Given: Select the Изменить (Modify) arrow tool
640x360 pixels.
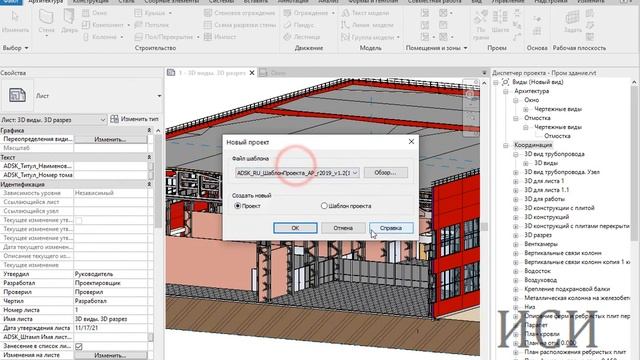Looking at the screenshot, I should [15, 21].
